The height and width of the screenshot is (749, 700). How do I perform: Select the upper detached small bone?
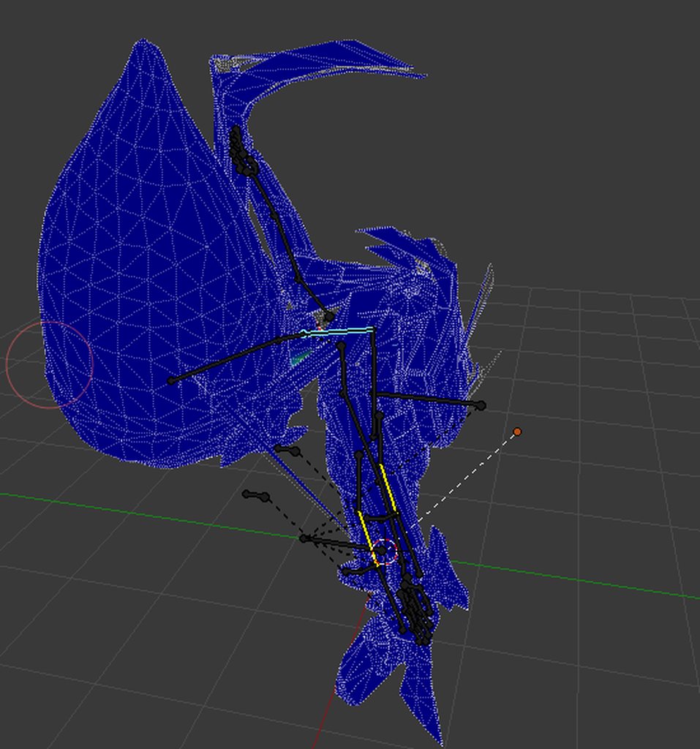click(x=287, y=450)
